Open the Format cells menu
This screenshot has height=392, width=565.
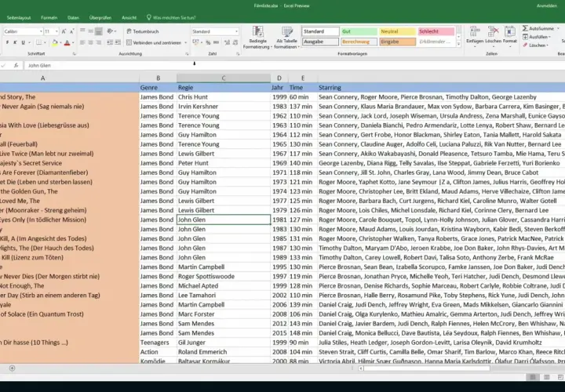[x=509, y=37]
